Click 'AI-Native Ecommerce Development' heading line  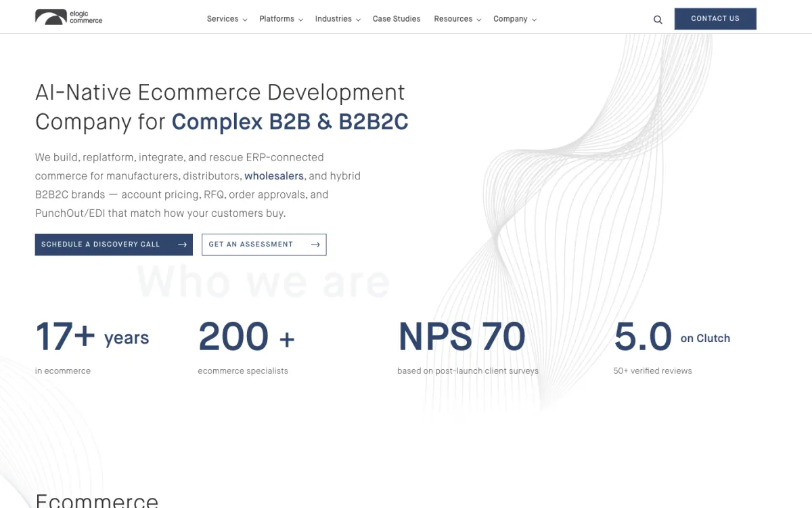[x=221, y=92]
